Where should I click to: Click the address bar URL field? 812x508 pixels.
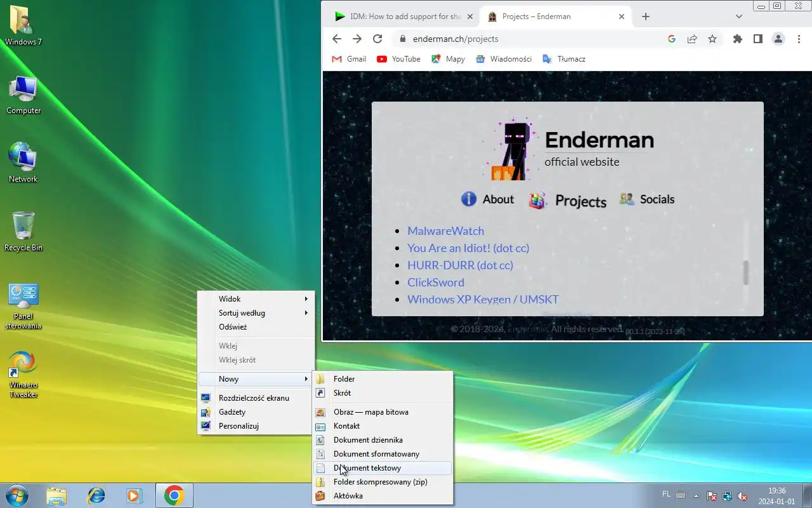(533, 39)
